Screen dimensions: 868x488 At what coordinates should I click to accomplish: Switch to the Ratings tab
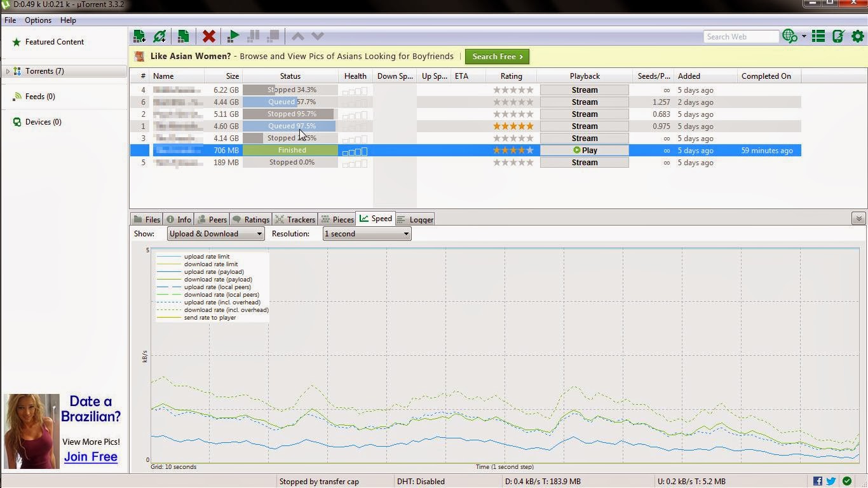pos(251,219)
